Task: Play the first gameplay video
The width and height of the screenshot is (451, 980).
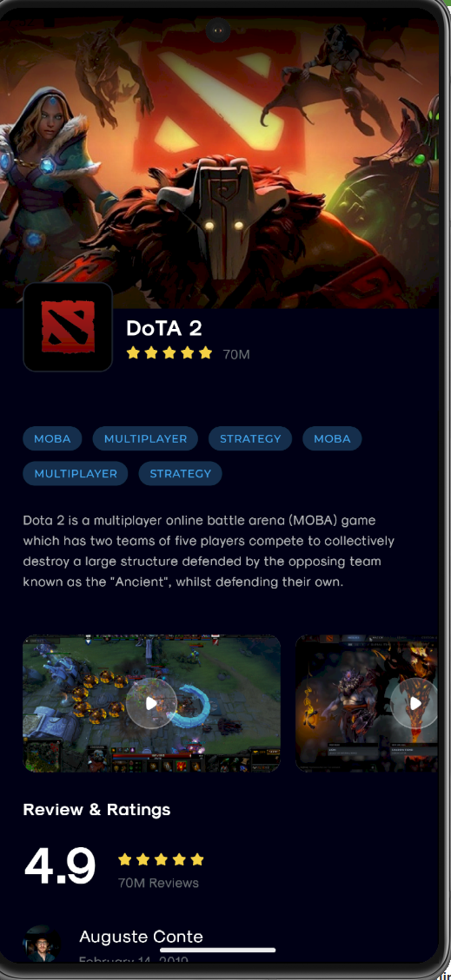Action: pos(151,703)
